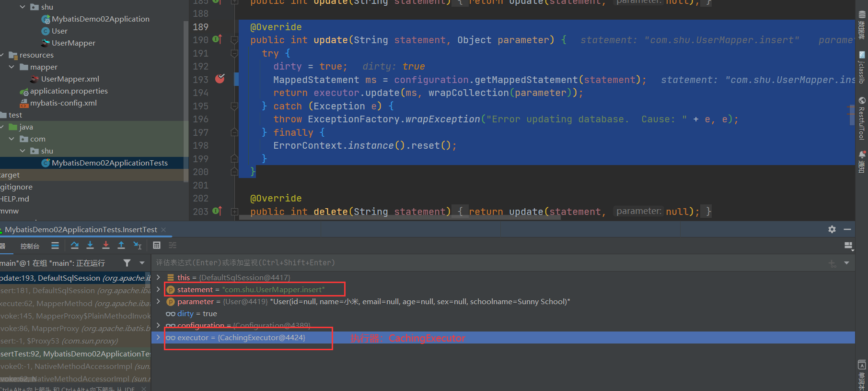This screenshot has height=391, width=868.
Task: Select frame invoke:145, MapperProxy$PlainMethodInvoker
Action: pyautogui.click(x=75, y=316)
